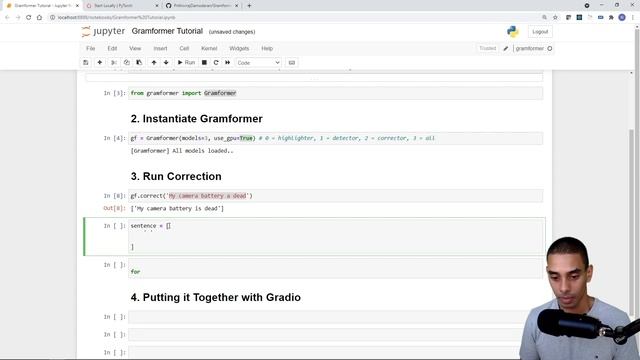Image resolution: width=640 pixels, height=360 pixels.
Task: Switch to the GitHub Gramformer tab
Action: (202, 6)
